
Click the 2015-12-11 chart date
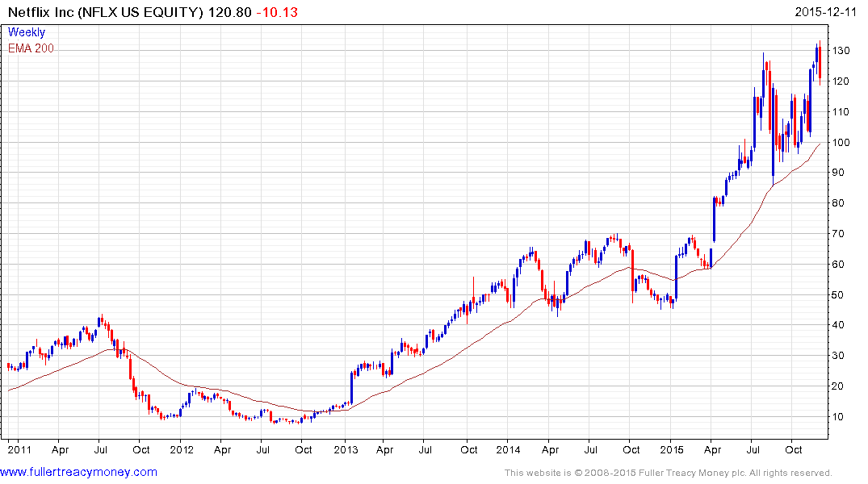pyautogui.click(x=825, y=11)
